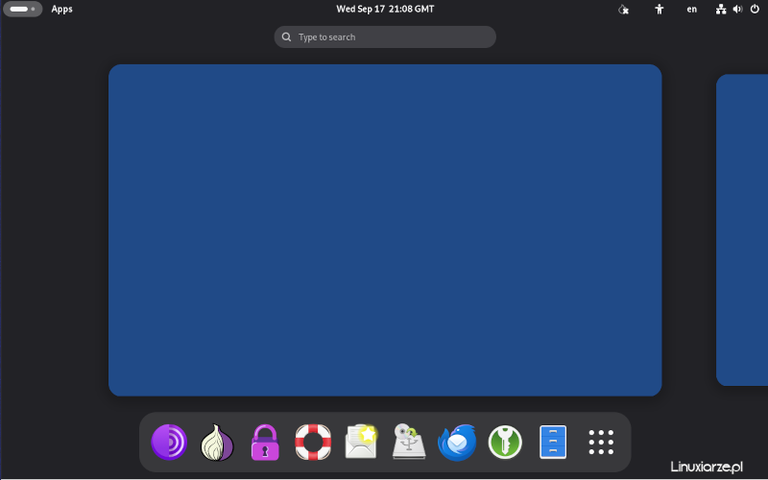
Task: Open Tails documentation lifebuoy icon
Action: pos(313,442)
